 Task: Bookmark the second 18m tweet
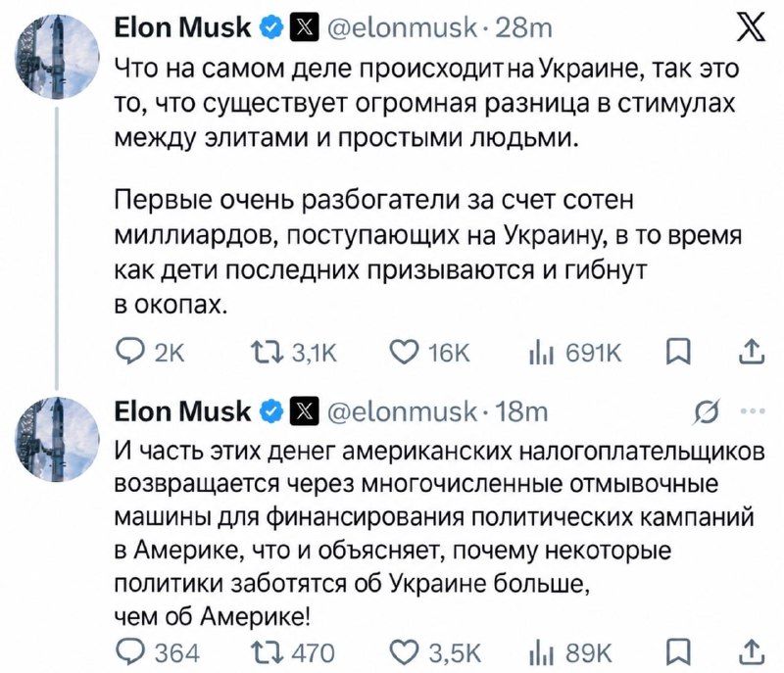pos(678,652)
